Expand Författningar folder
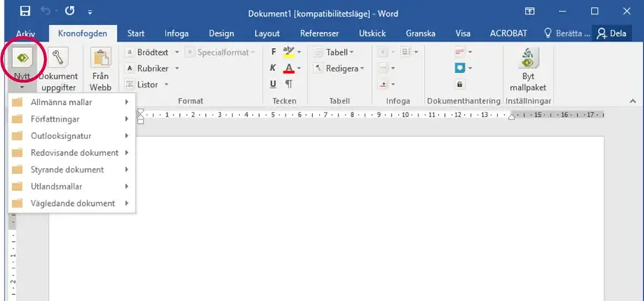The width and height of the screenshot is (644, 301). (x=71, y=119)
